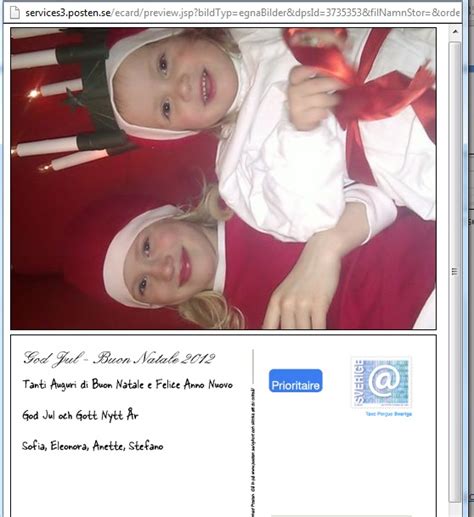The height and width of the screenshot is (517, 474).
Task: Click the grip marks on scrollbar thumb
Action: pos(454,271)
